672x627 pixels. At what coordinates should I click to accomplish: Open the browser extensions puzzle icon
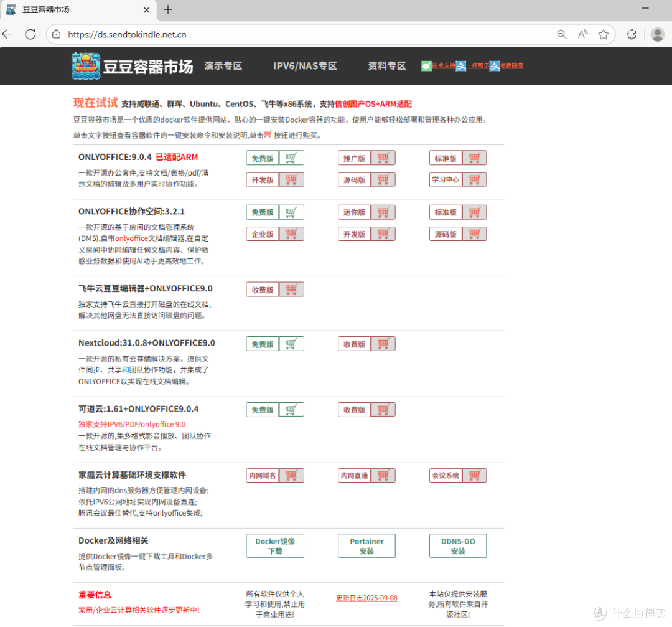[x=632, y=34]
